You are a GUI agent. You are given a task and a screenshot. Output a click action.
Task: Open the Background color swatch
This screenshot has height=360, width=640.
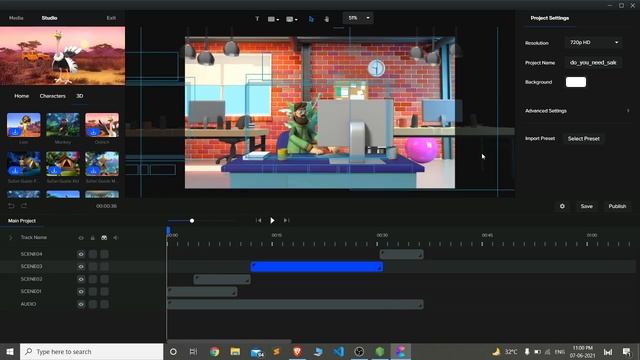(576, 82)
